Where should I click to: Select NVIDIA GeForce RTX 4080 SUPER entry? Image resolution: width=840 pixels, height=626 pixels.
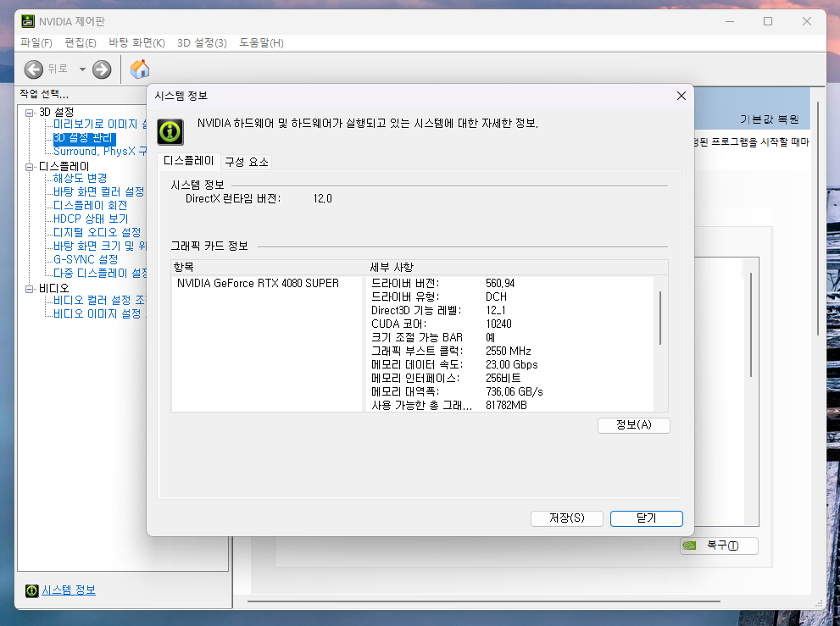259,283
